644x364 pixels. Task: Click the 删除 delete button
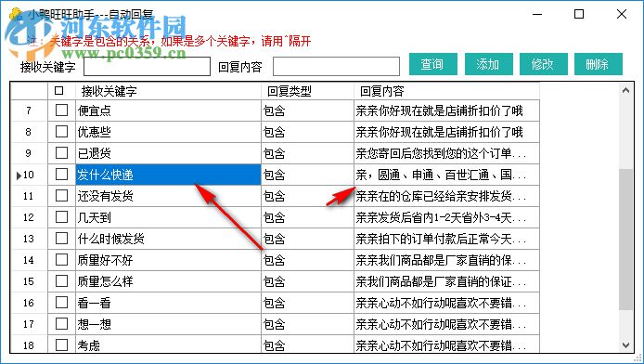599,64
